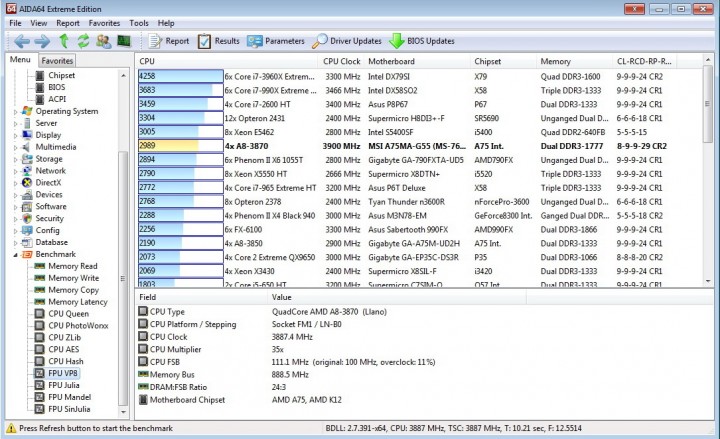Click the results list vertical scrollbar down arrow
This screenshot has height=439, width=720.
708,281
